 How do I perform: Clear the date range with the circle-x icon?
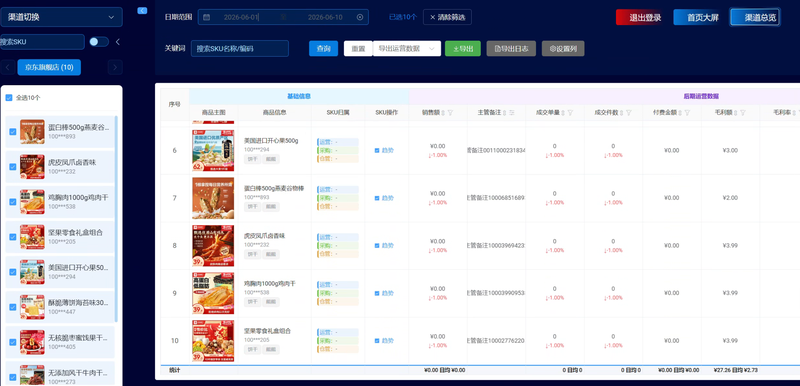tap(360, 17)
